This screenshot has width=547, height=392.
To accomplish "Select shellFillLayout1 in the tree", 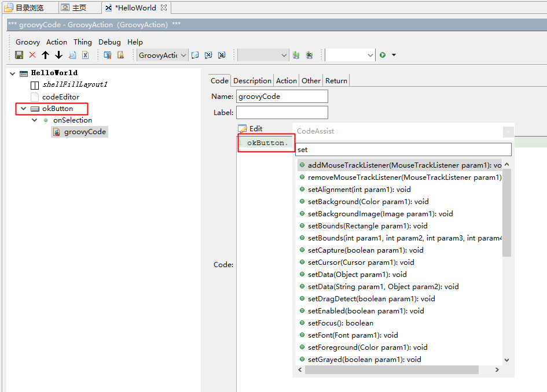I will tap(75, 84).
